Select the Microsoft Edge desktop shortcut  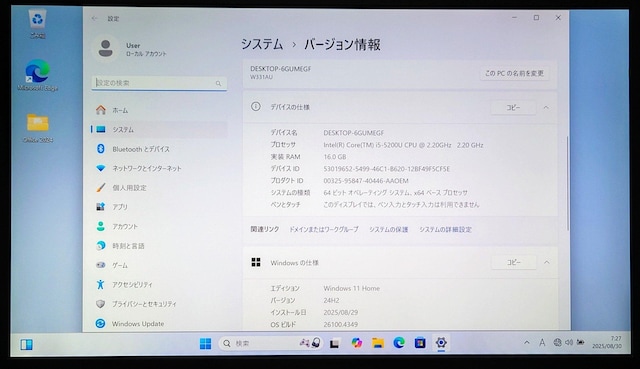point(38,75)
